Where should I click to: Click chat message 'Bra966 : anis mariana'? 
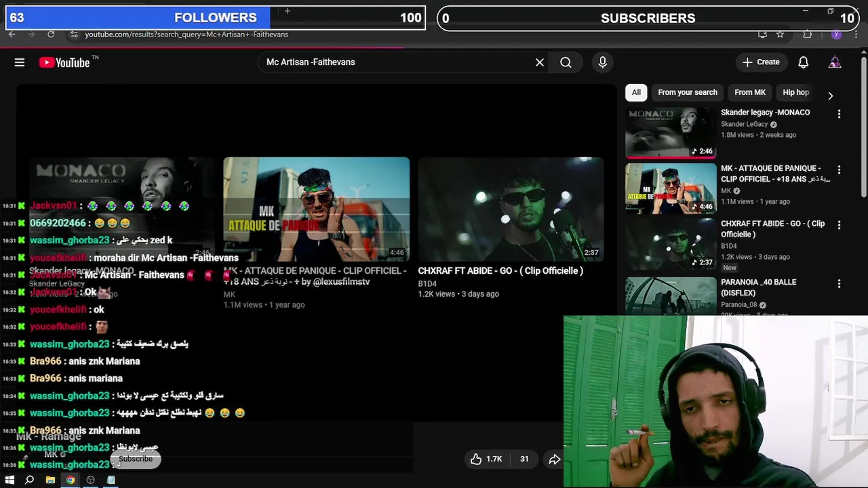(x=76, y=378)
